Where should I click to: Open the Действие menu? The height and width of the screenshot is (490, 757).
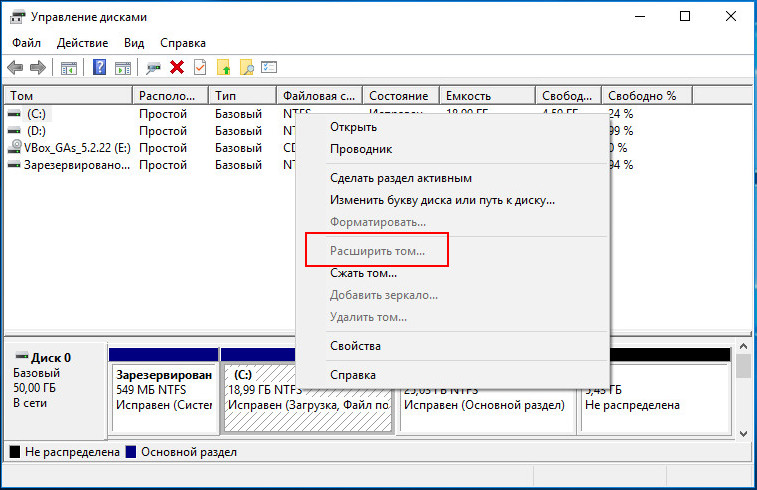pyautogui.click(x=83, y=43)
